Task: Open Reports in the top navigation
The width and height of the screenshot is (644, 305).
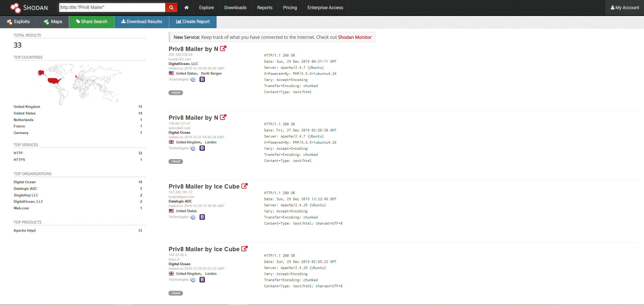Action: click(x=265, y=8)
